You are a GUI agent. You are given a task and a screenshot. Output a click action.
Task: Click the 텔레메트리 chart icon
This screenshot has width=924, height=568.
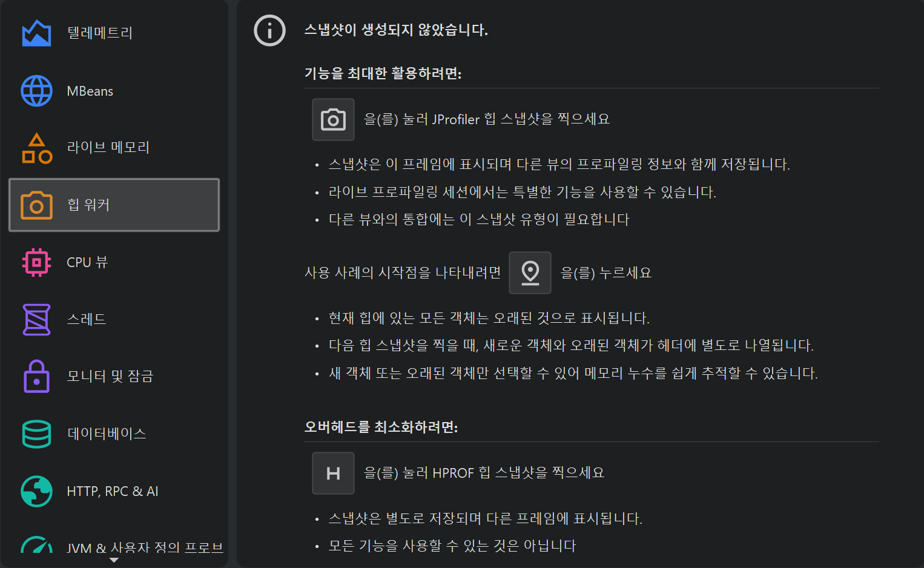click(x=36, y=33)
